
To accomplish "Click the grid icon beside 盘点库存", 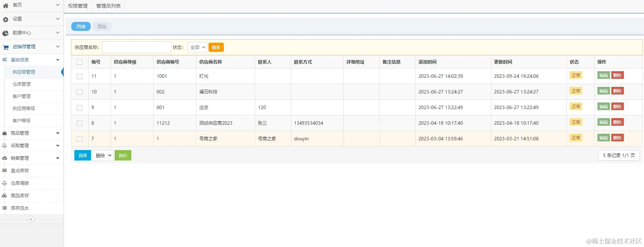I will click(5, 171).
